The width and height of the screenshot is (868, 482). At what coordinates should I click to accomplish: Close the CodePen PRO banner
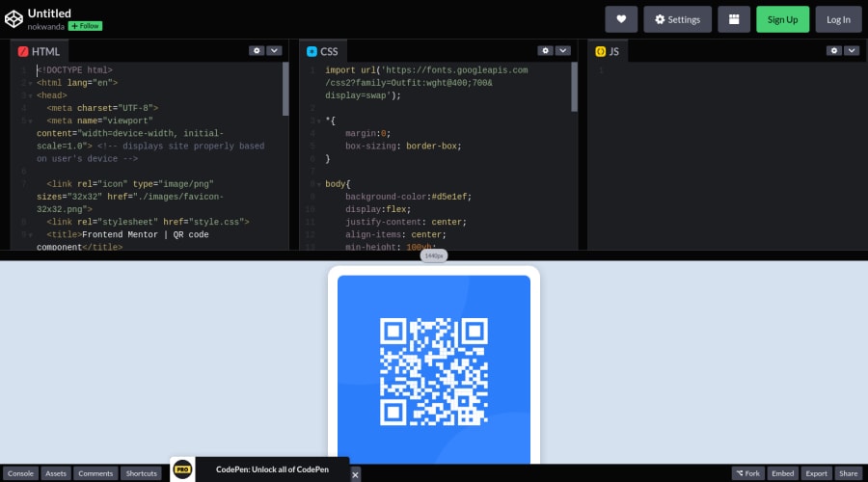(x=355, y=475)
